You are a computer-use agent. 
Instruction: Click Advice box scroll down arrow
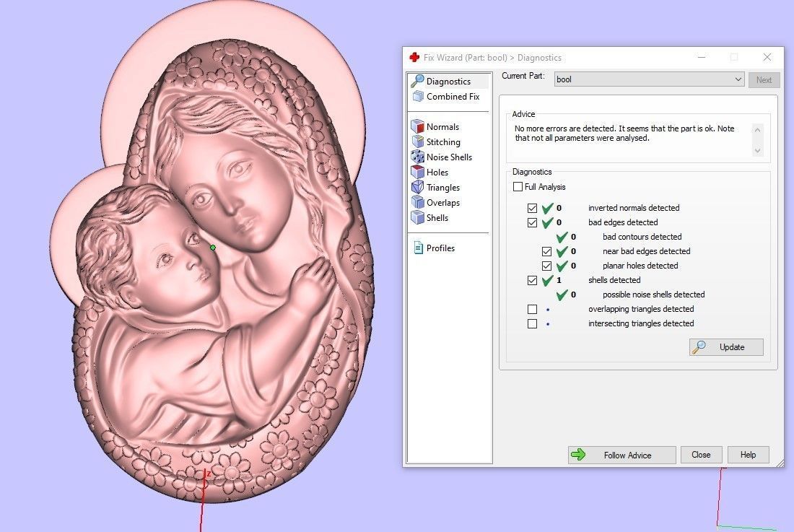[x=757, y=150]
